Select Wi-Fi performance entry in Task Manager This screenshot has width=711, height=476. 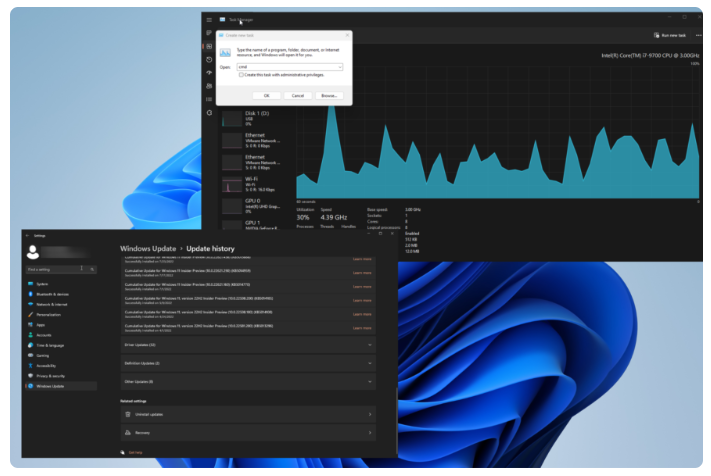coord(254,184)
